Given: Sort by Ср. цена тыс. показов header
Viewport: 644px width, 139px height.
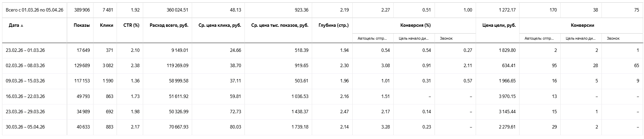Looking at the screenshot, I should coord(279,25).
